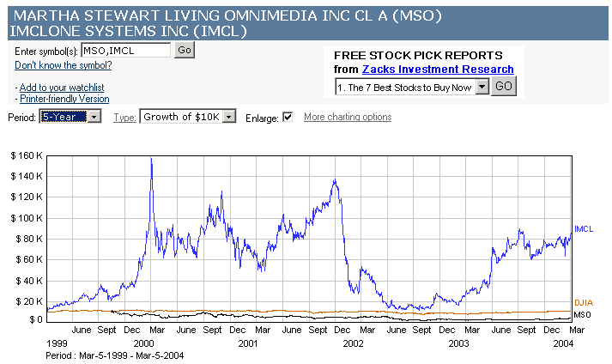Click the DJIA line label on chart
612x364 pixels.
584,303
